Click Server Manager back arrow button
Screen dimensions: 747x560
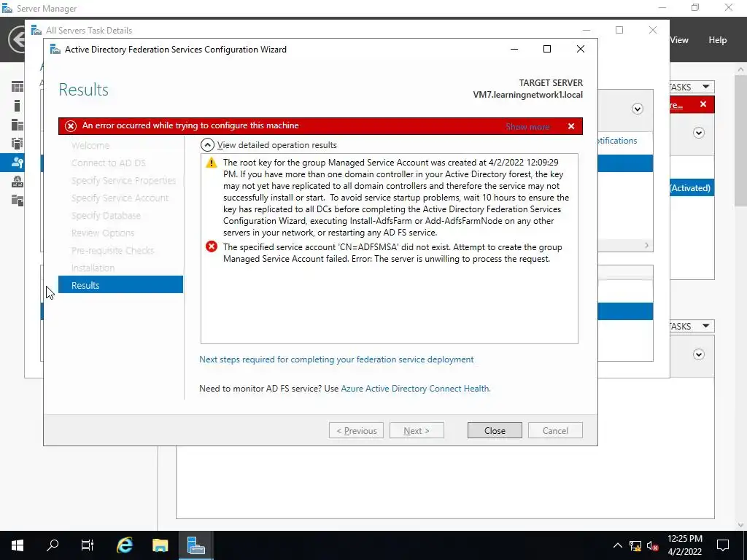(18, 40)
